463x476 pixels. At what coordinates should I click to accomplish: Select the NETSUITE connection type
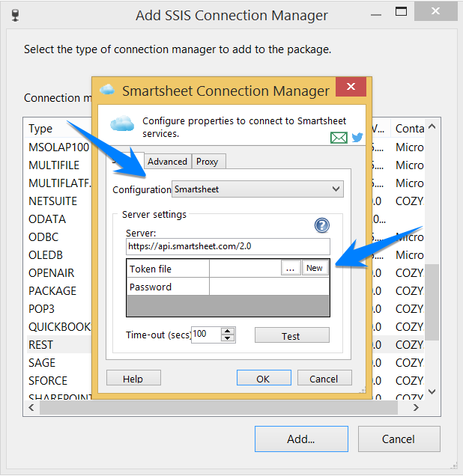point(53,201)
